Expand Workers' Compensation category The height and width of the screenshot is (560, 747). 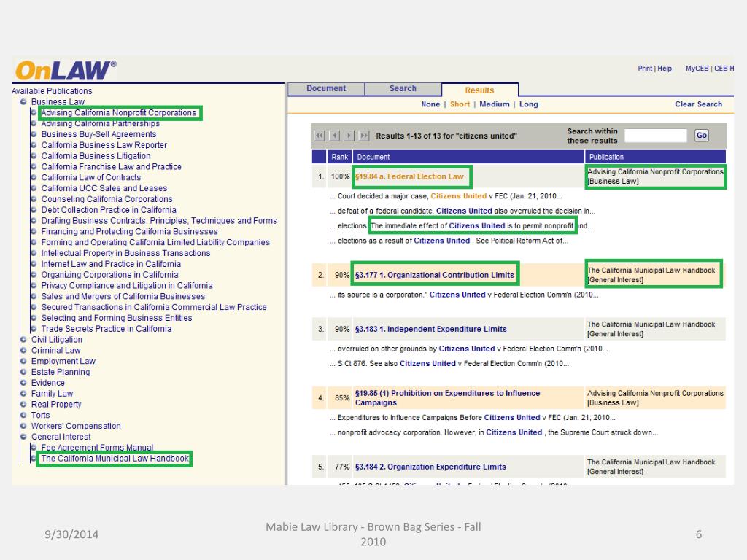(23, 426)
